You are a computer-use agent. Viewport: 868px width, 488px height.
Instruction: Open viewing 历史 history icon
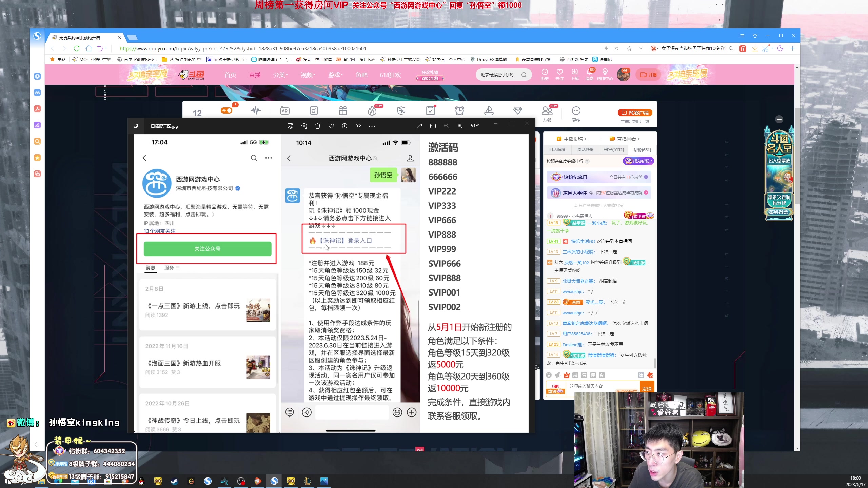coord(545,75)
